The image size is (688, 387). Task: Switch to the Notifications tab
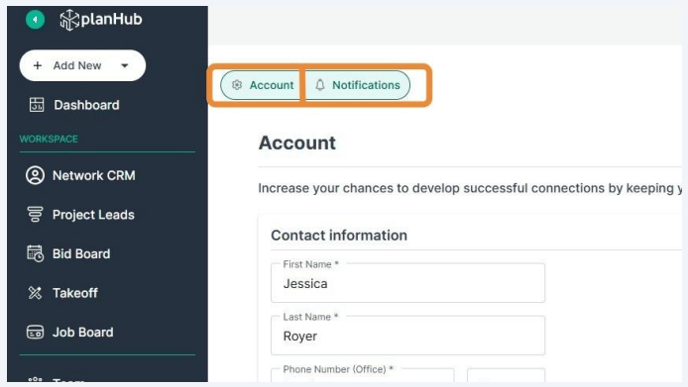358,85
